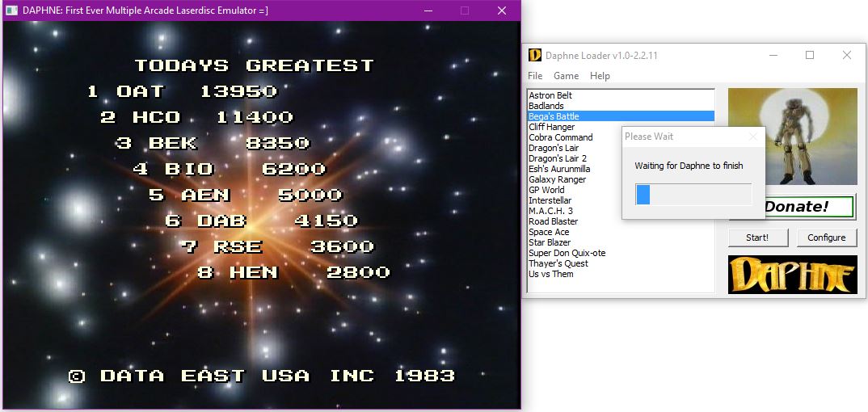868x412 pixels.
Task: Click the Daphne Loader title bar icon
Action: point(535,55)
